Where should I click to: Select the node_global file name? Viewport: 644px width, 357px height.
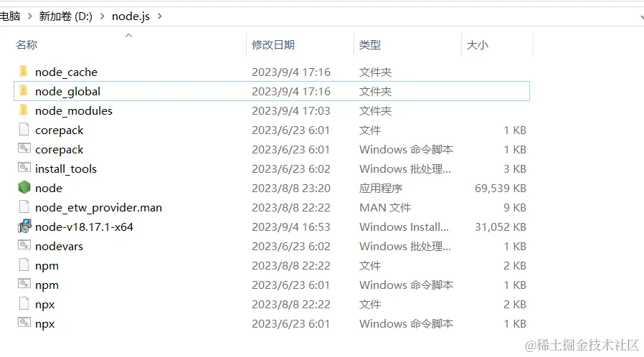[67, 92]
